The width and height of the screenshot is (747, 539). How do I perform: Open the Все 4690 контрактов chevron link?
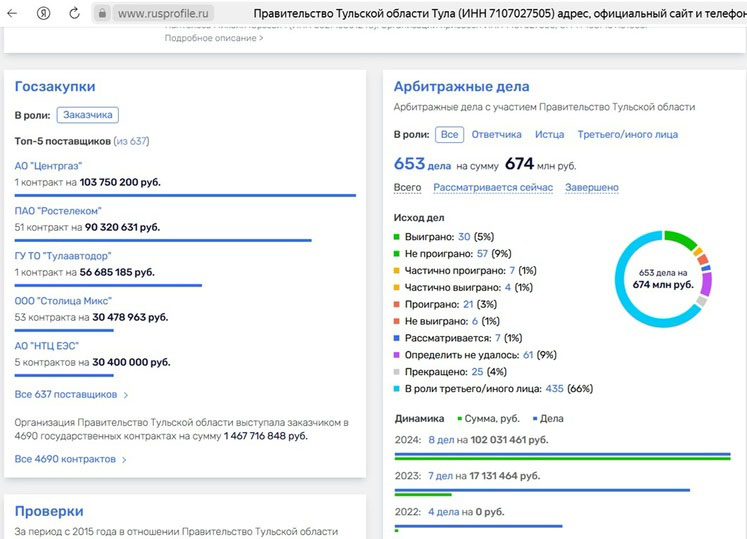click(124, 460)
